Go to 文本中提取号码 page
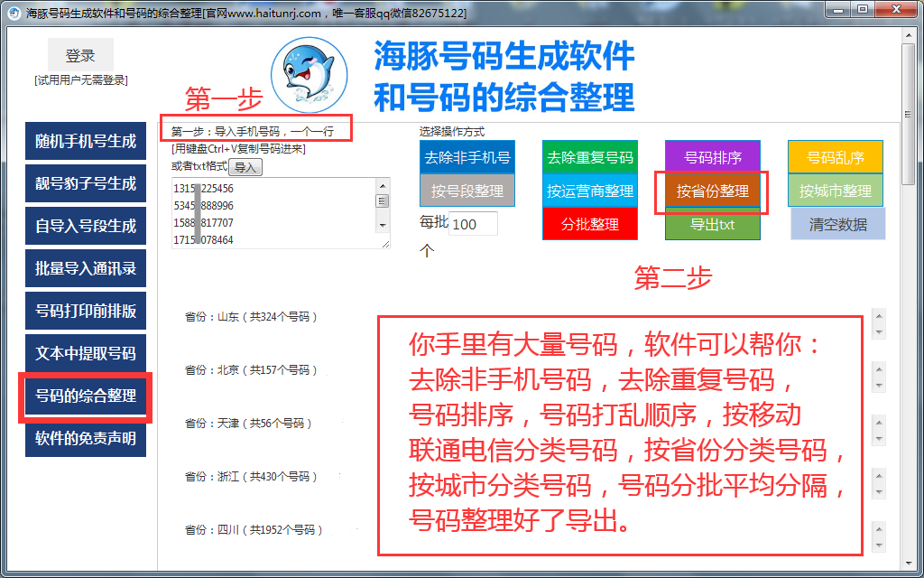Image resolution: width=924 pixels, height=578 pixels. click(86, 354)
